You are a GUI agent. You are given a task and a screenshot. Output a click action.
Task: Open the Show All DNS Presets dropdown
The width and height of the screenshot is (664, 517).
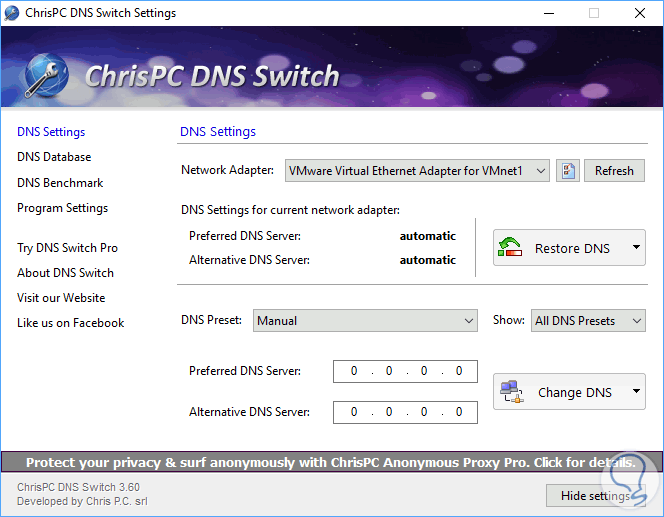pyautogui.click(x=588, y=321)
